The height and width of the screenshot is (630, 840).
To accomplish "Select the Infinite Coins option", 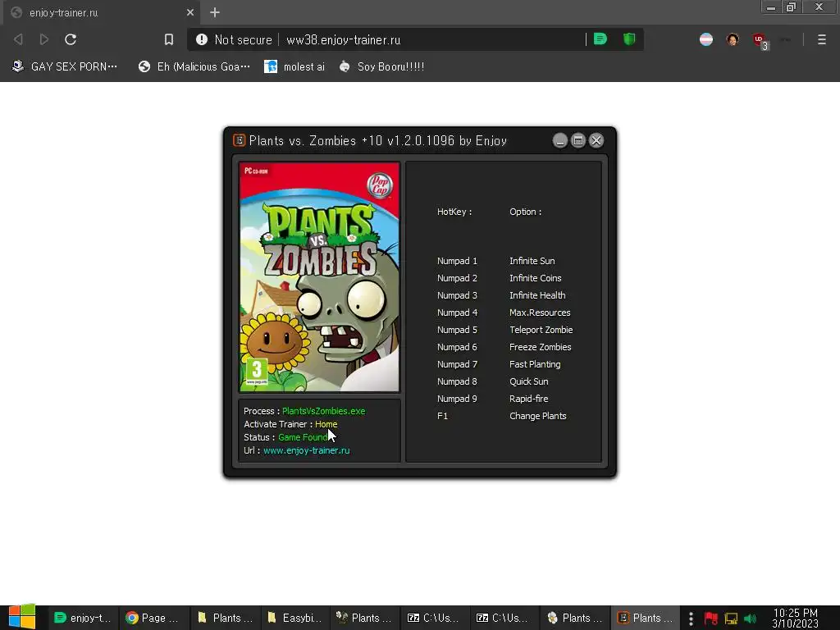I will pos(535,278).
